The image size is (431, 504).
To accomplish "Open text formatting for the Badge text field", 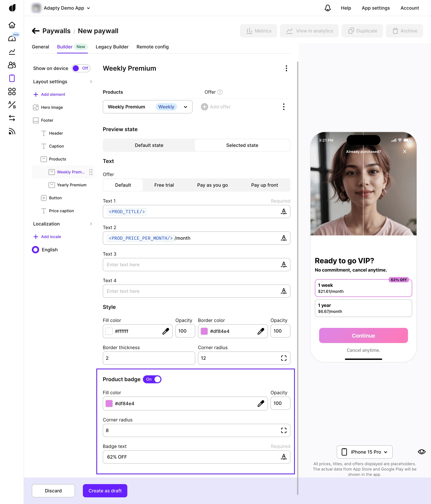I will 284,457.
